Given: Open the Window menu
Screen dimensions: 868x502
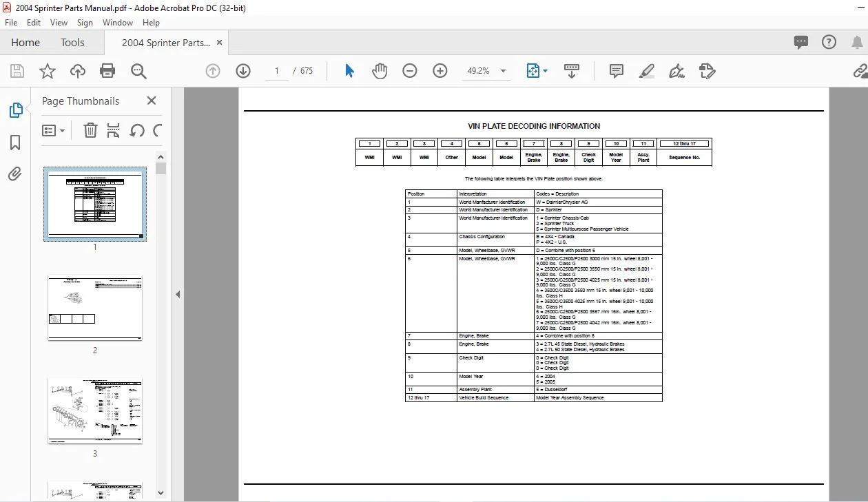Looking at the screenshot, I should pyautogui.click(x=118, y=23).
